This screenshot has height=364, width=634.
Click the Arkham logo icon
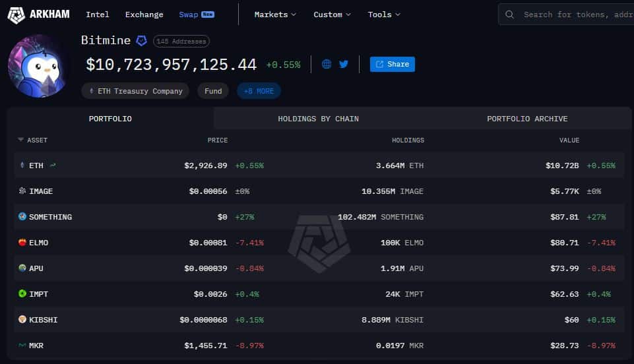coord(16,15)
